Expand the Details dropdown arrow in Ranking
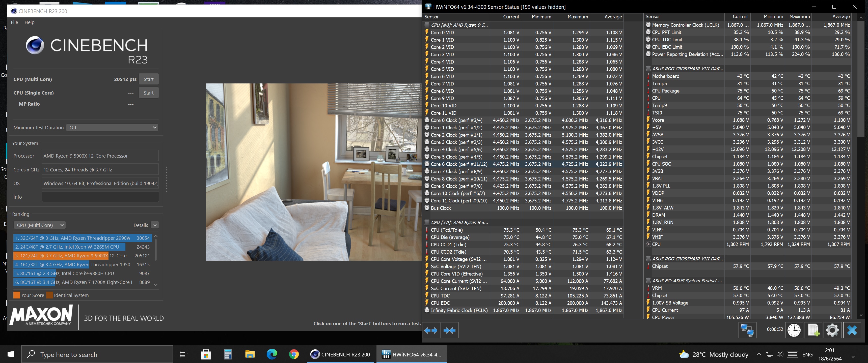The width and height of the screenshot is (868, 363). tap(155, 225)
